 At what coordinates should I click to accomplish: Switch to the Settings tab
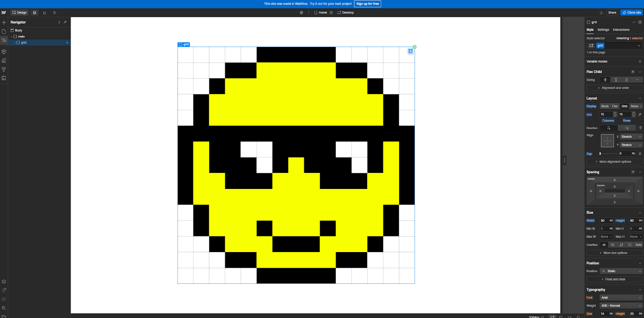(x=603, y=30)
